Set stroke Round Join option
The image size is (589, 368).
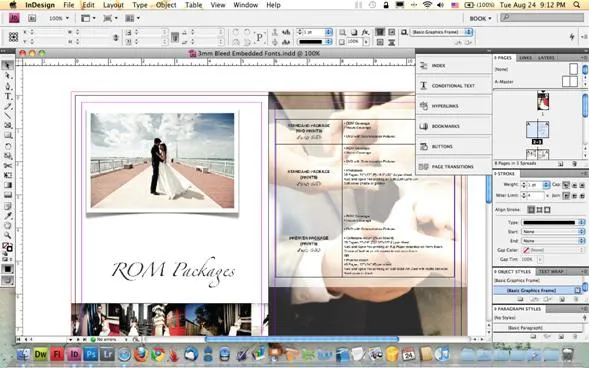coord(574,196)
